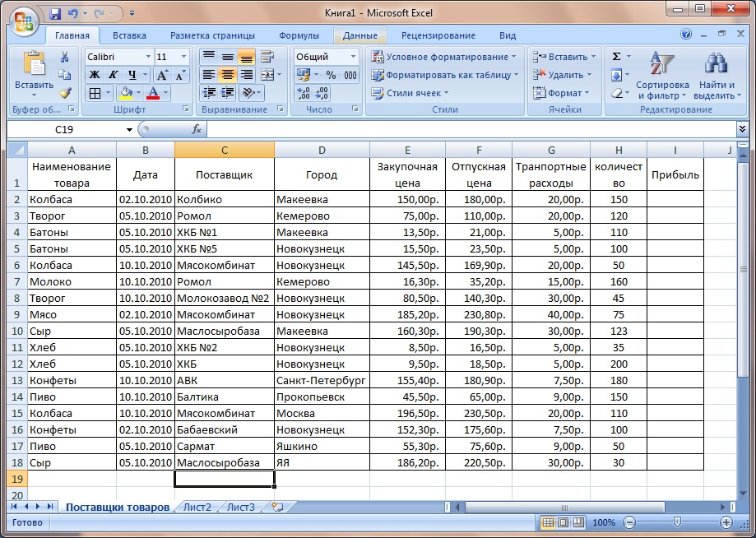Viewport: 756px width, 538px height.
Task: Apply fill color with the paint bucket
Action: pyautogui.click(x=126, y=93)
